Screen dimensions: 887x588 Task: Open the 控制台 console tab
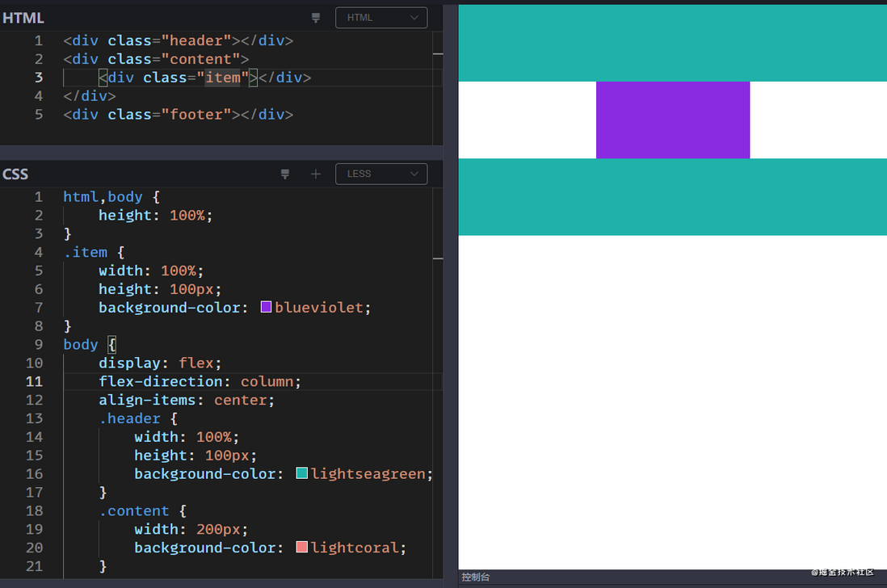coord(476,577)
